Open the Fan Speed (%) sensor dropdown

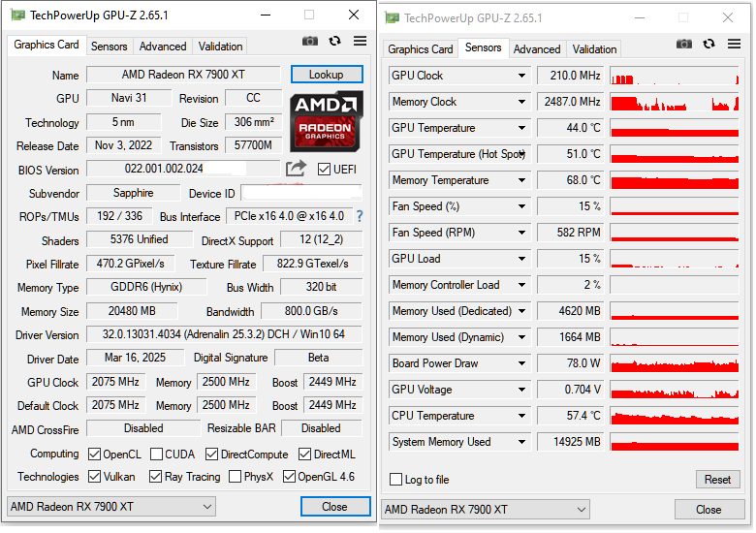pyautogui.click(x=521, y=206)
